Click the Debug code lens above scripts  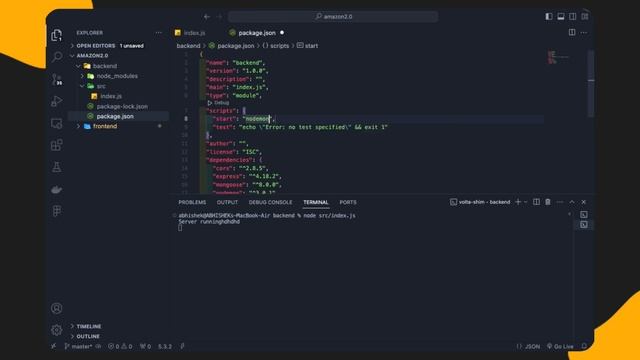pyautogui.click(x=218, y=103)
